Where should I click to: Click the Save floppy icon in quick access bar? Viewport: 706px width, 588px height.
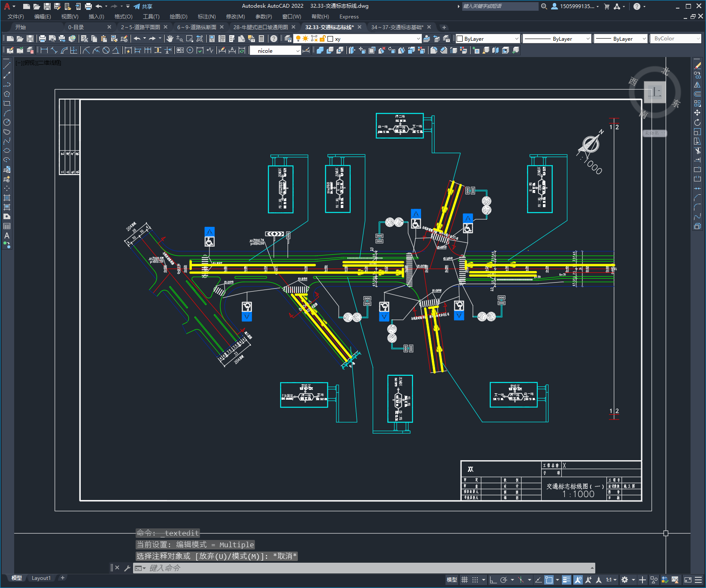(x=47, y=6)
